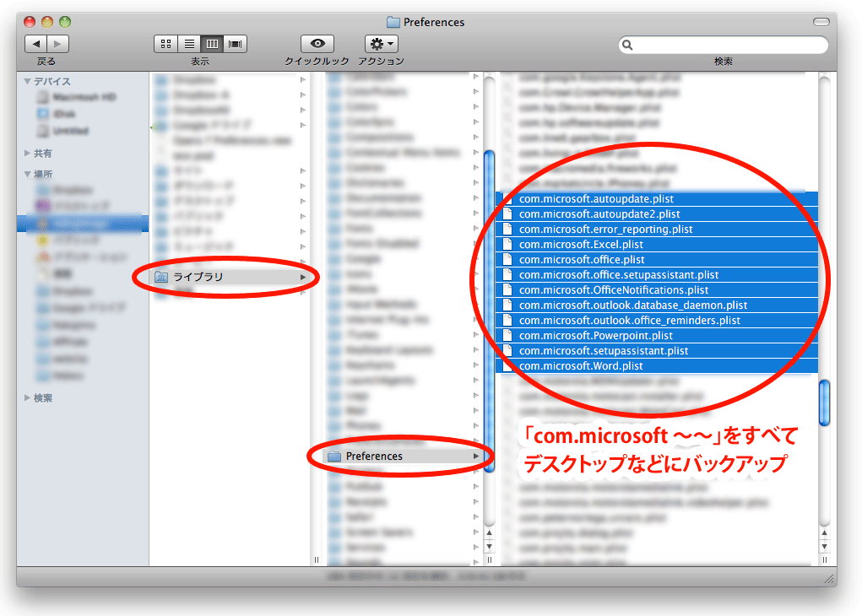This screenshot has width=862, height=616.
Task: Click the Preferences row disclosure arrow
Action: click(x=476, y=456)
